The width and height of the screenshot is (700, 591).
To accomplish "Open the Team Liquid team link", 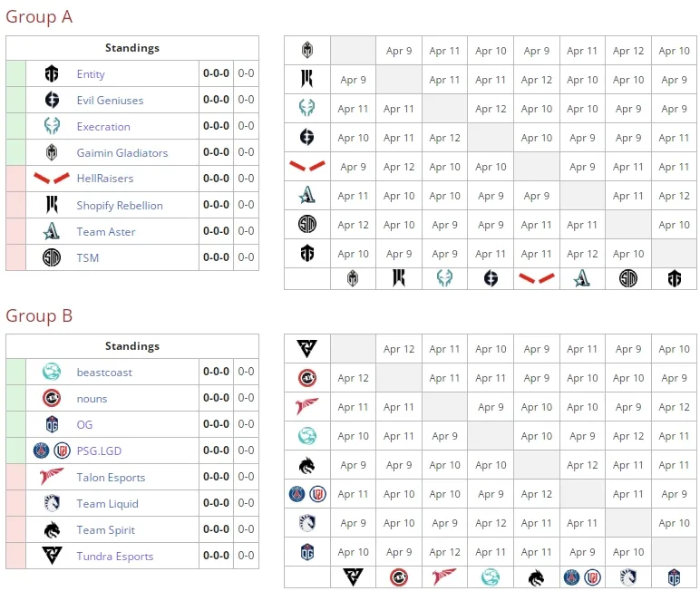I will (x=108, y=503).
